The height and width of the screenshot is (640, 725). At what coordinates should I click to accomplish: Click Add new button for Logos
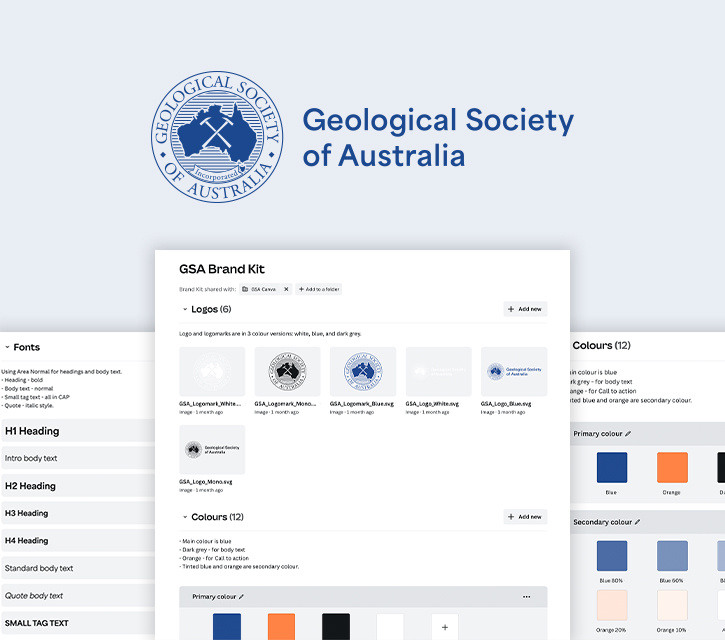(x=525, y=309)
